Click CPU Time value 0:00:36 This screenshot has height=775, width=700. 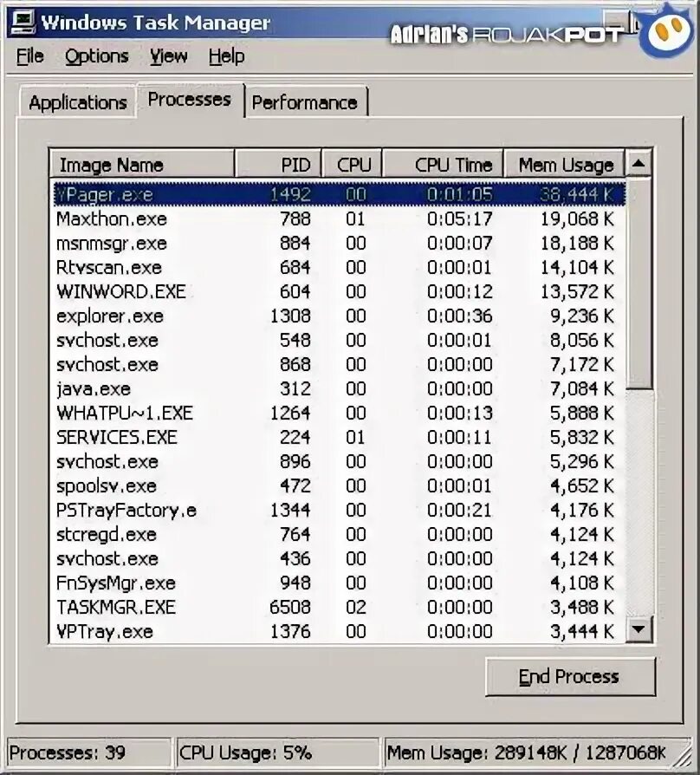[459, 316]
